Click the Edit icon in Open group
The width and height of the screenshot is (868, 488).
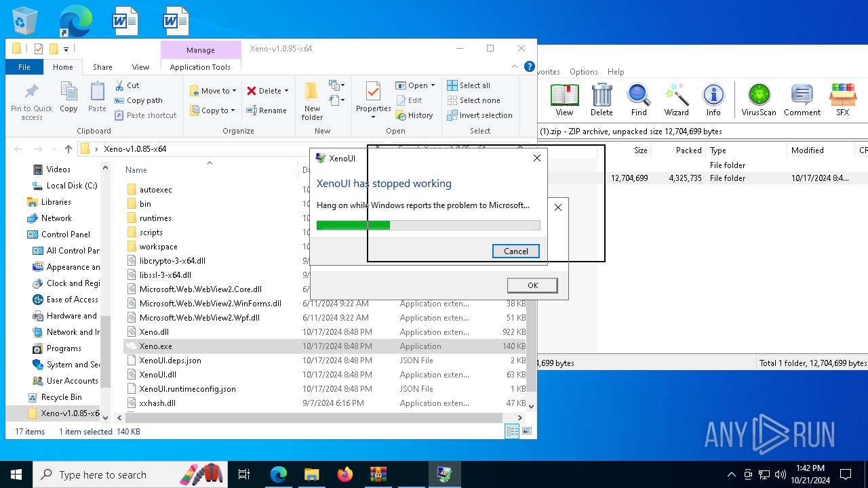400,100
